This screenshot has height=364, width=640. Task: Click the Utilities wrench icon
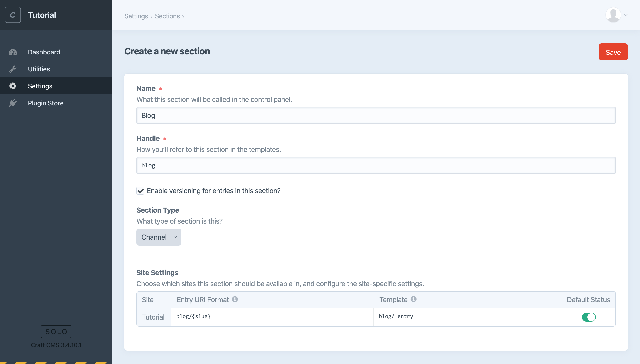tap(13, 68)
